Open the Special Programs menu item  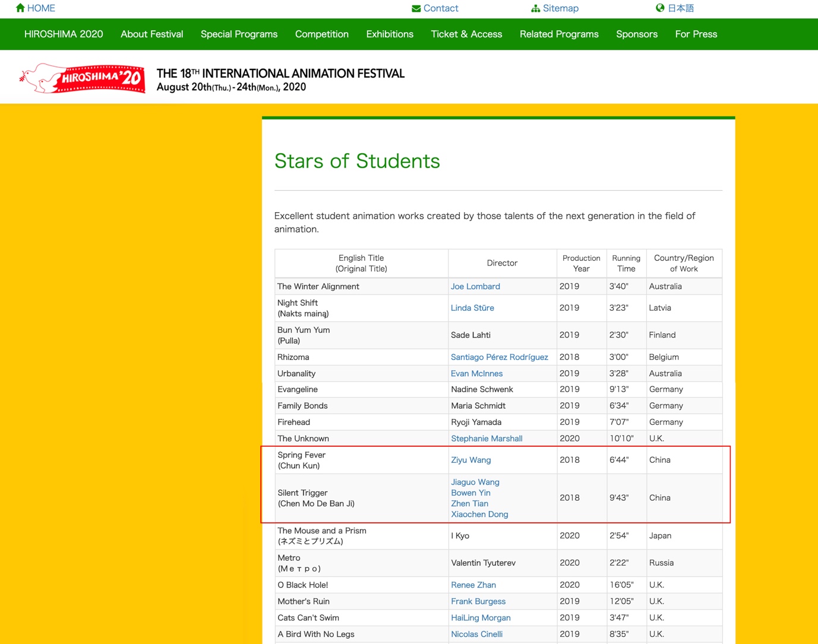point(239,34)
